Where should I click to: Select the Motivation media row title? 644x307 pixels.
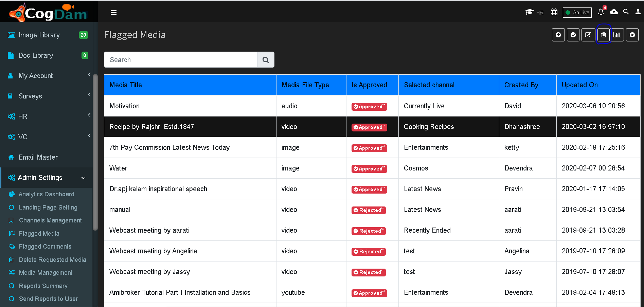(x=124, y=106)
